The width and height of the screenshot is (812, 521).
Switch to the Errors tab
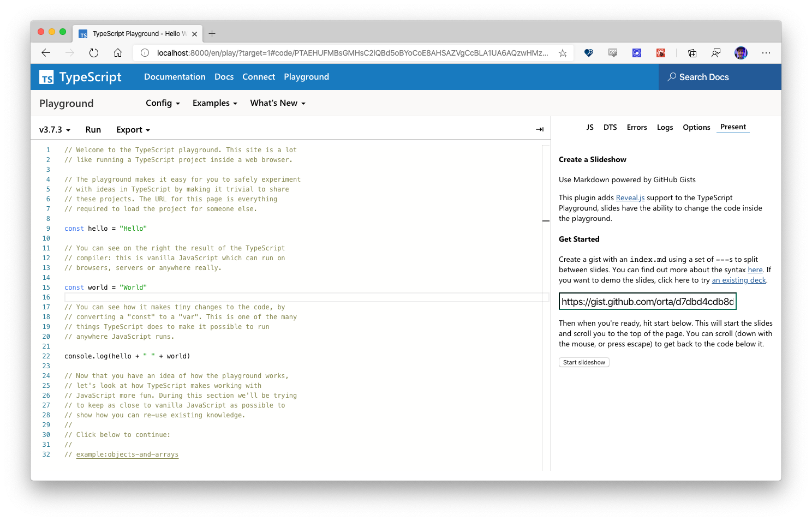pyautogui.click(x=637, y=127)
